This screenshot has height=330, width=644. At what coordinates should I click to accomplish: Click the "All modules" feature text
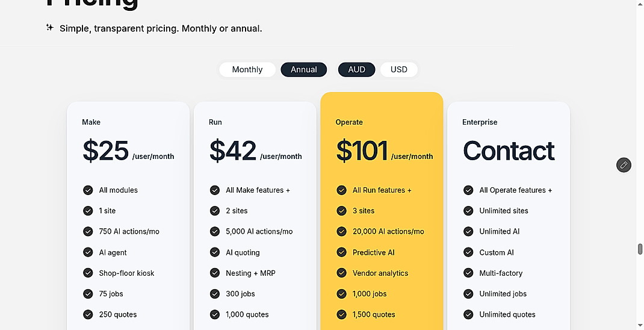[x=119, y=190]
